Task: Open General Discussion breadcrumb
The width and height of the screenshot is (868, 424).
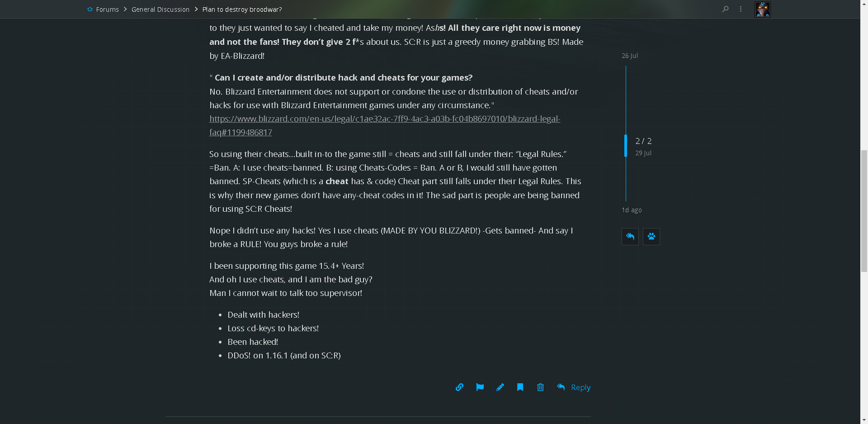Action: (160, 10)
